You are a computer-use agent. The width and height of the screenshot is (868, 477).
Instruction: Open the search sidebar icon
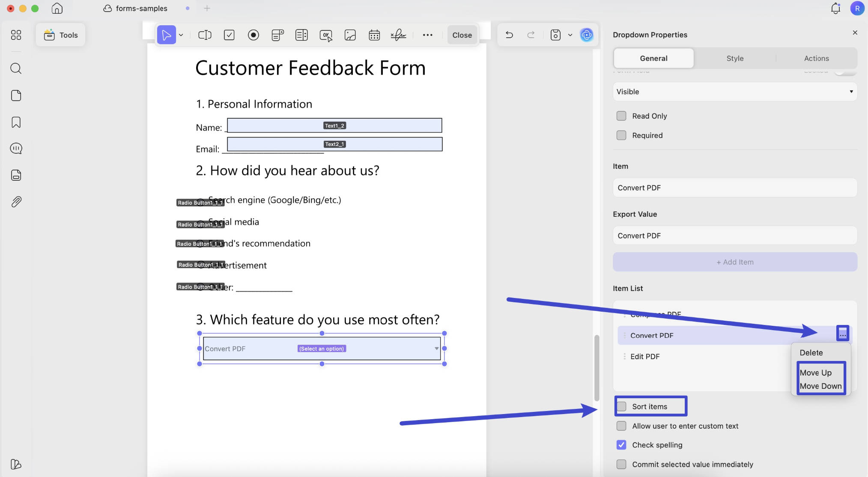pos(16,68)
